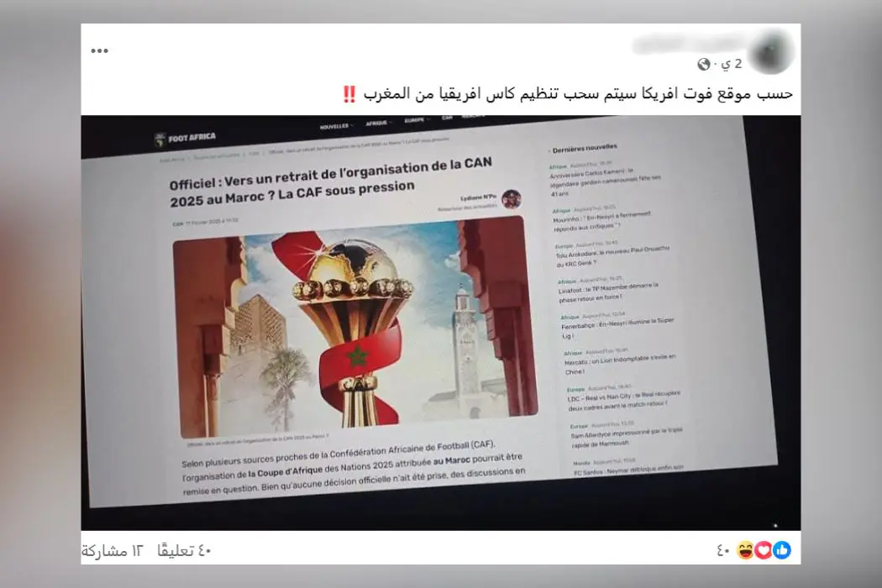Click the red heart Love reaction icon
The width and height of the screenshot is (882, 588).
(x=764, y=550)
